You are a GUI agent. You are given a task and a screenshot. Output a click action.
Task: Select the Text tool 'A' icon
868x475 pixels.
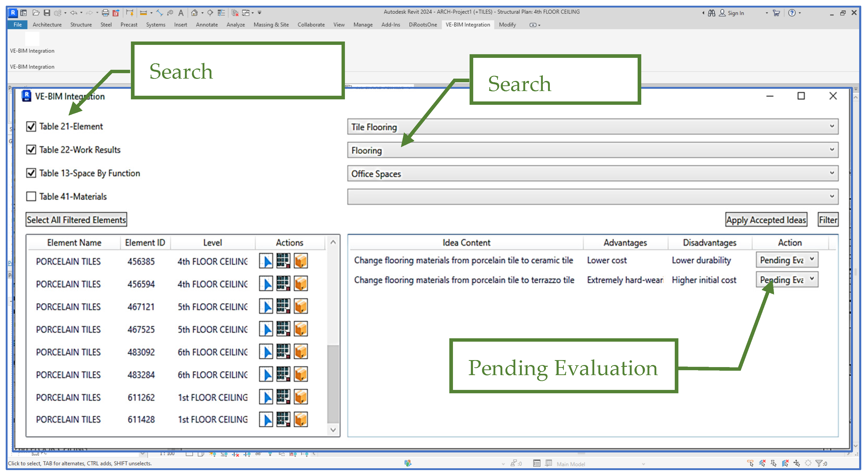tap(181, 13)
